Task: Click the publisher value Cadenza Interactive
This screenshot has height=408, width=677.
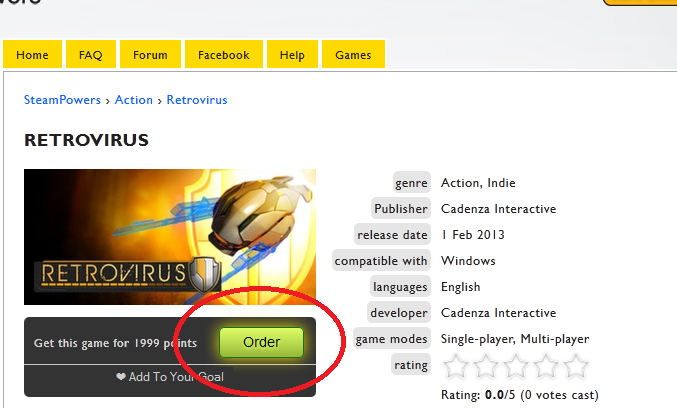Action: tap(498, 209)
